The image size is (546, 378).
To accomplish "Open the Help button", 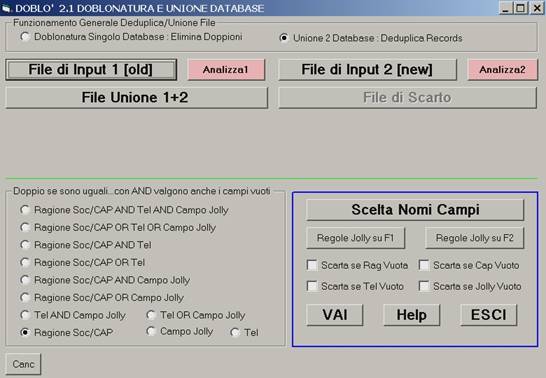I will 412,315.
